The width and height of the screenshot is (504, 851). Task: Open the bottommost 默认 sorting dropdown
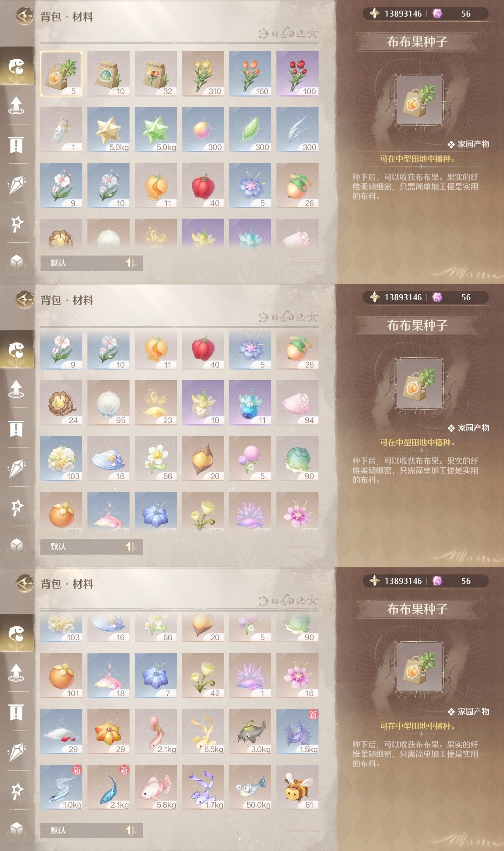pyautogui.click(x=80, y=830)
